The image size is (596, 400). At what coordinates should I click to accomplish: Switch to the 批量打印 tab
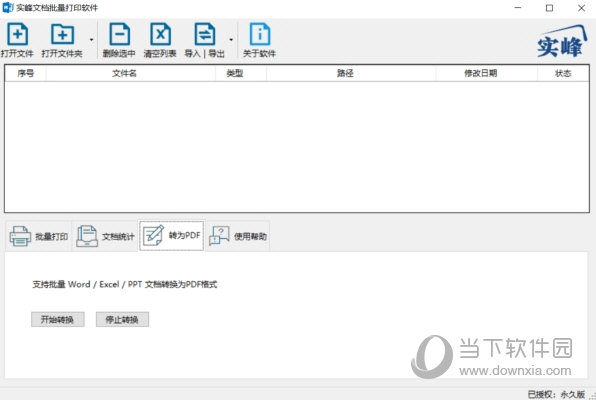point(38,236)
